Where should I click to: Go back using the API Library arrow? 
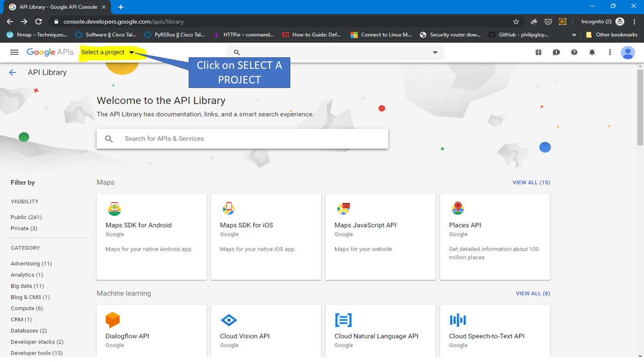click(x=13, y=72)
